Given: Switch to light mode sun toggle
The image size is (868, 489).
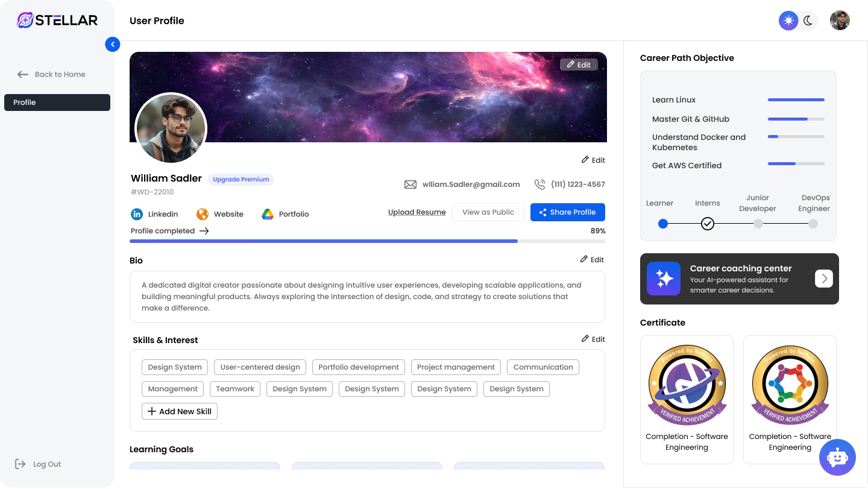Looking at the screenshot, I should click(x=788, y=21).
